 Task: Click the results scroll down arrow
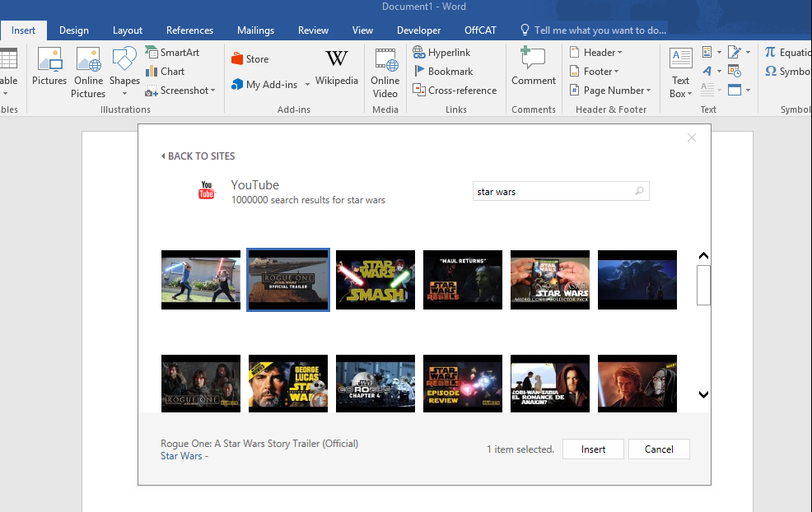click(703, 394)
